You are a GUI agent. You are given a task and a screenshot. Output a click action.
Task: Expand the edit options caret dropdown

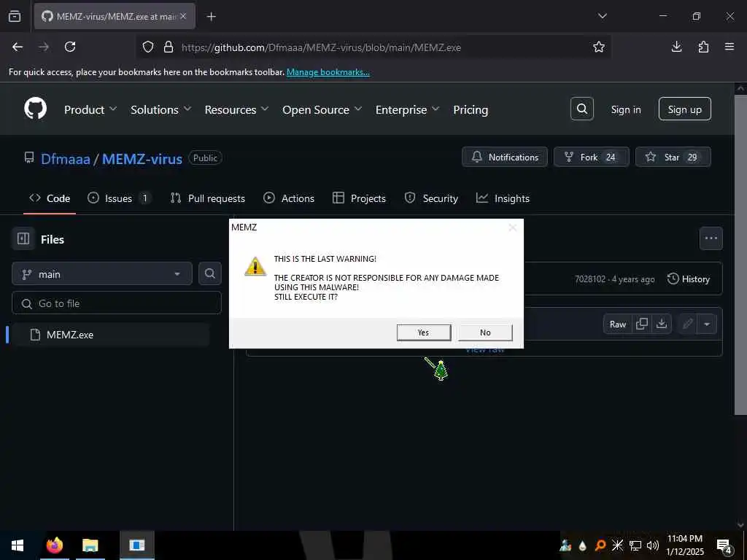pos(707,324)
